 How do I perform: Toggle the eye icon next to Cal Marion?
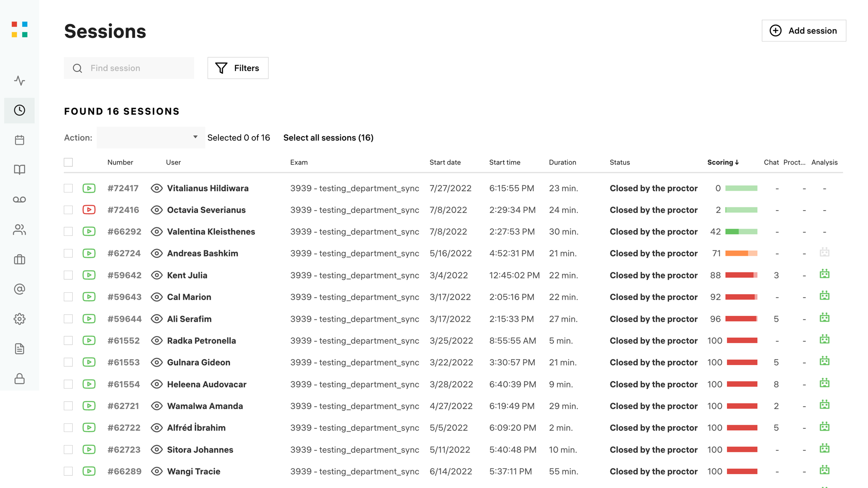point(156,297)
